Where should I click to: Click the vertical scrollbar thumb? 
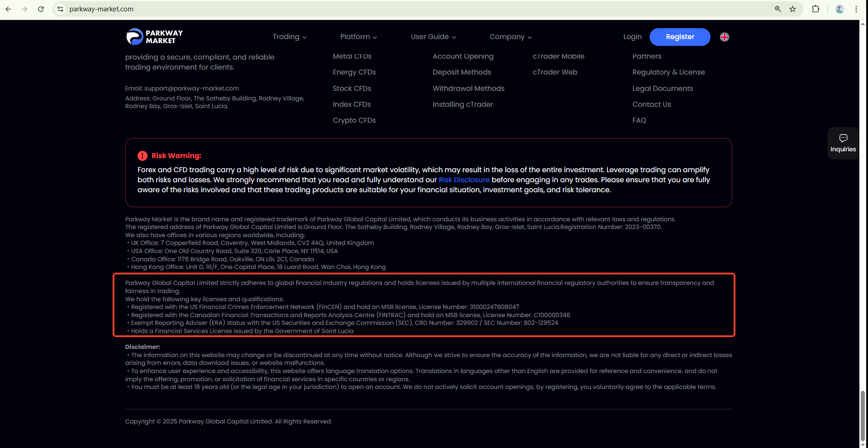(863, 415)
